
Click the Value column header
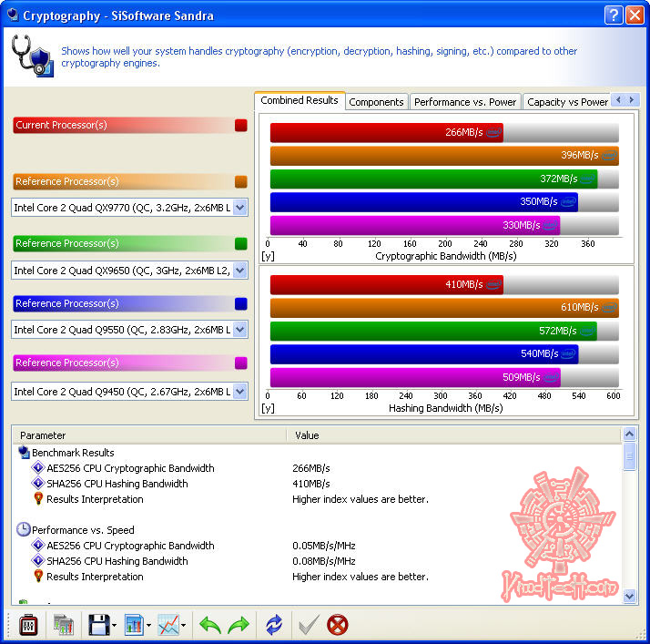(454, 435)
